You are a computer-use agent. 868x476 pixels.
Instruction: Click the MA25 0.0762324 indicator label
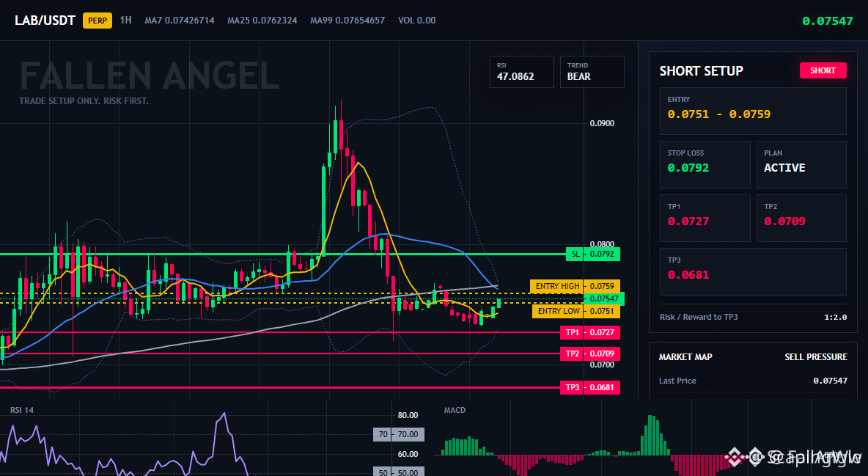[x=262, y=21]
